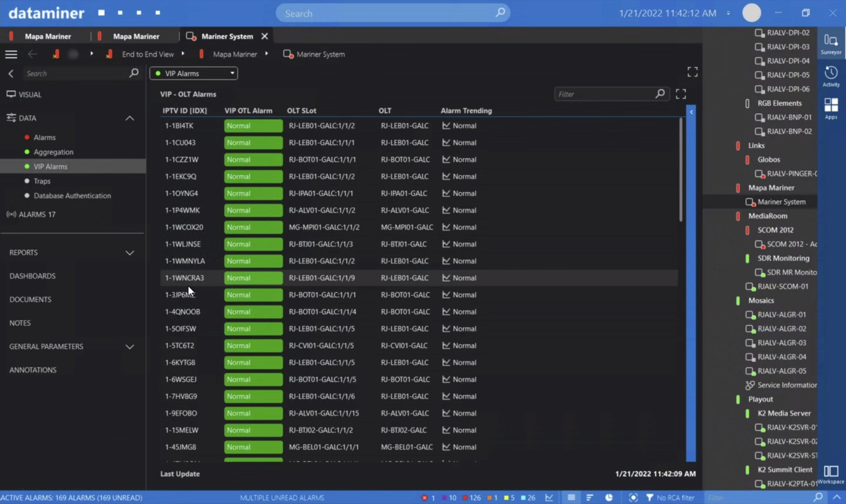Click the End to End View breadcrumb
Screen dimensions: 846x504
pyautogui.click(x=148, y=54)
